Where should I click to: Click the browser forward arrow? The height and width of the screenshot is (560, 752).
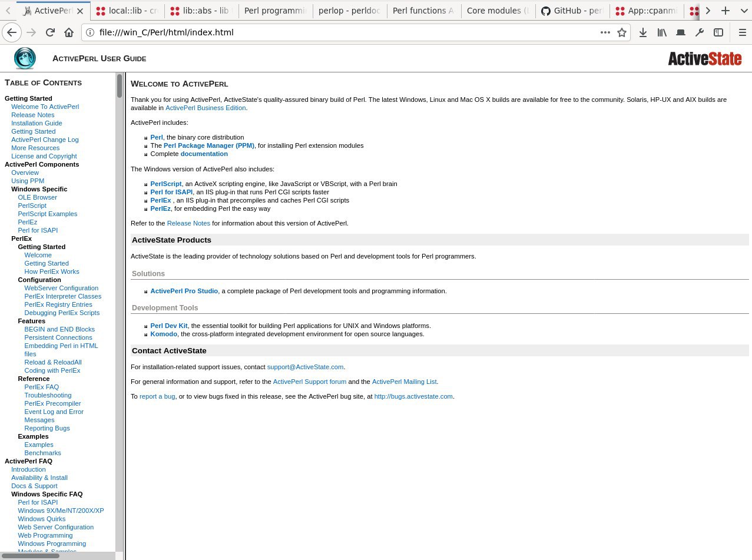[x=31, y=32]
